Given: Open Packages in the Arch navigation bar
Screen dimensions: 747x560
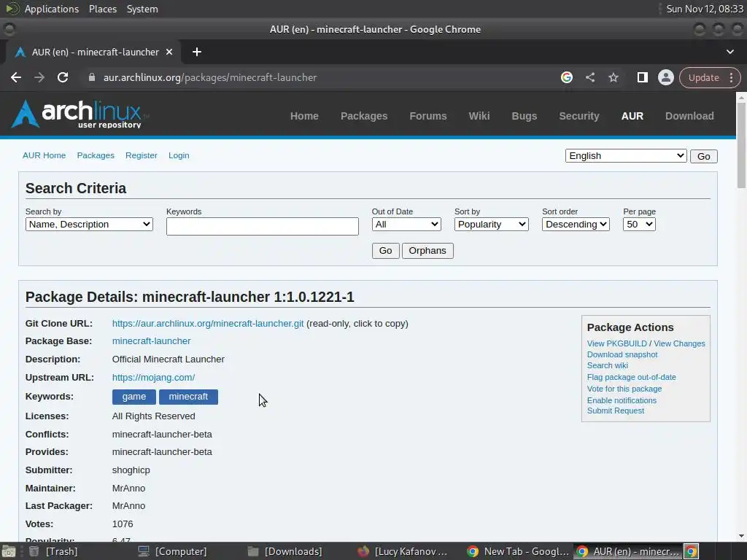Looking at the screenshot, I should [x=364, y=116].
